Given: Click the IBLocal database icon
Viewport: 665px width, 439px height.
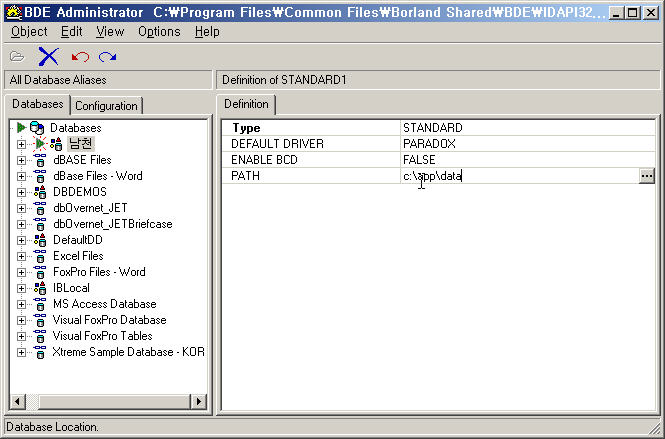Looking at the screenshot, I should [x=39, y=288].
